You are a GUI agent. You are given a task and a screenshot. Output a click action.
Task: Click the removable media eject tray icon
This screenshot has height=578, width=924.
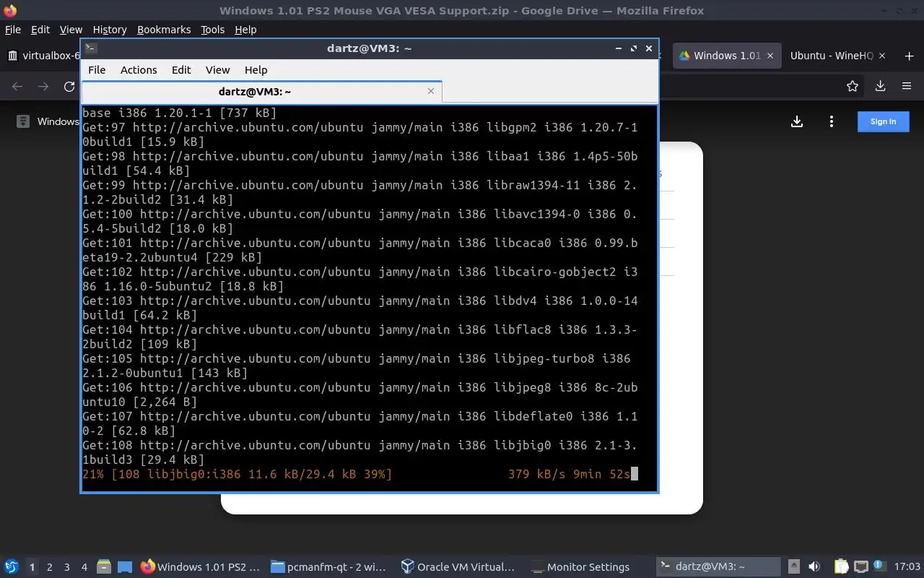(x=793, y=567)
